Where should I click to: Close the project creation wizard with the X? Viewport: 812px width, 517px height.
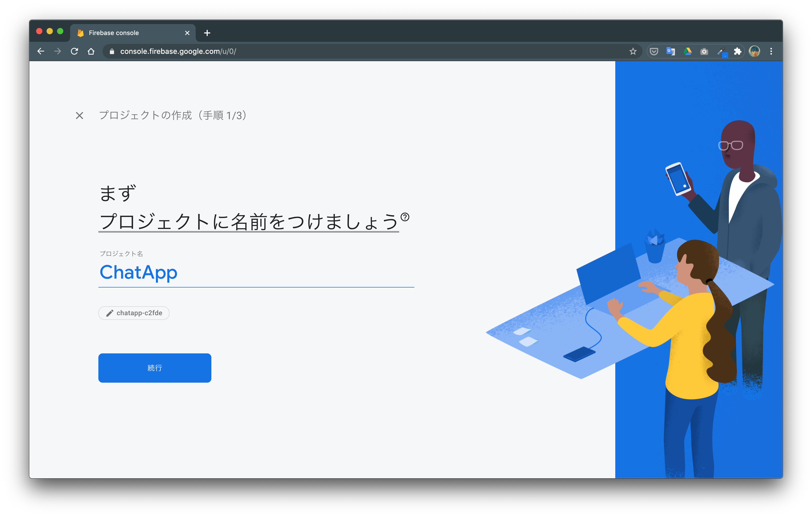coord(80,116)
